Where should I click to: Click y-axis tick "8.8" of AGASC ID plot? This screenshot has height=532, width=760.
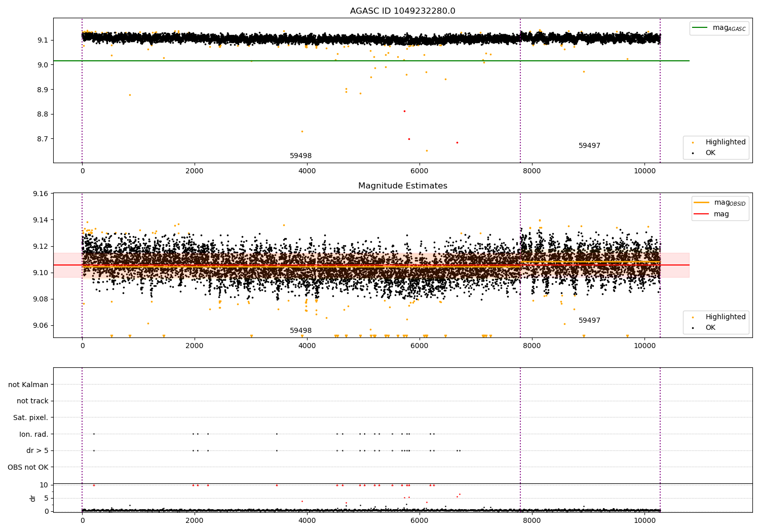43,115
